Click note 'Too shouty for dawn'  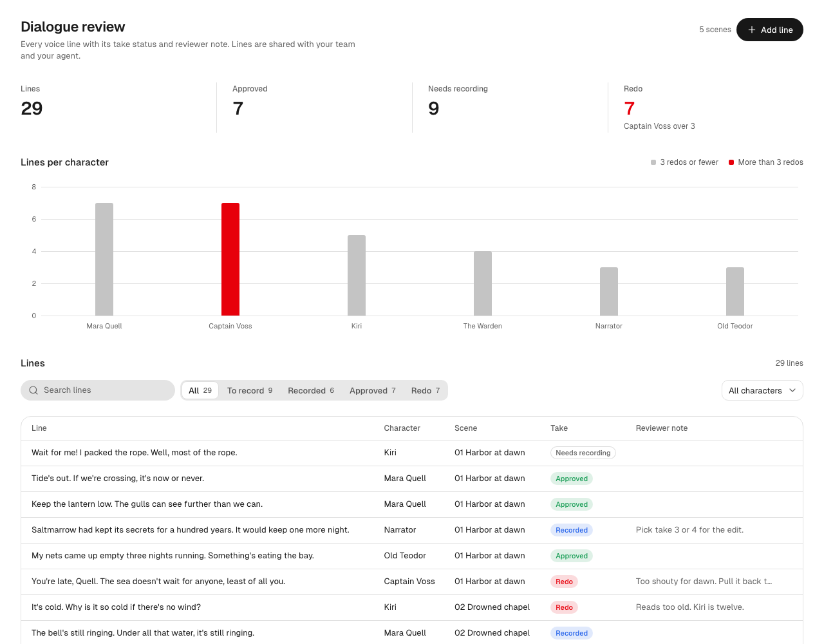[x=704, y=582]
